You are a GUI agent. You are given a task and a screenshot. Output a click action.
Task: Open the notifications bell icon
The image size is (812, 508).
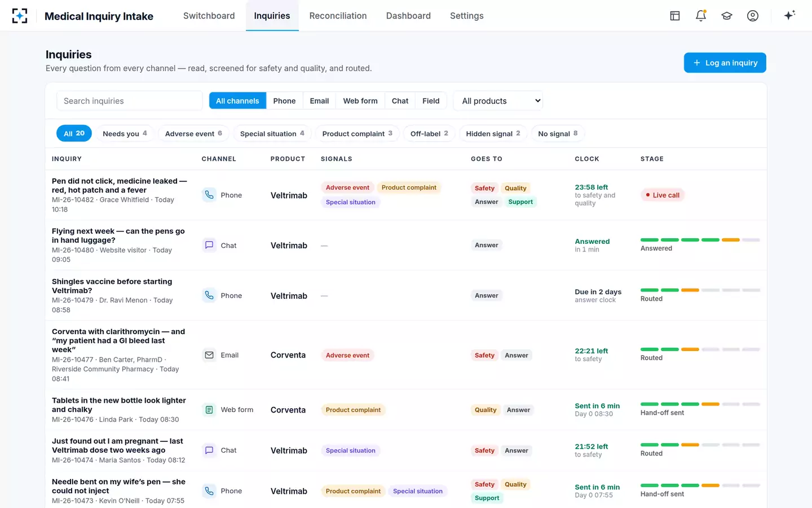[701, 16]
